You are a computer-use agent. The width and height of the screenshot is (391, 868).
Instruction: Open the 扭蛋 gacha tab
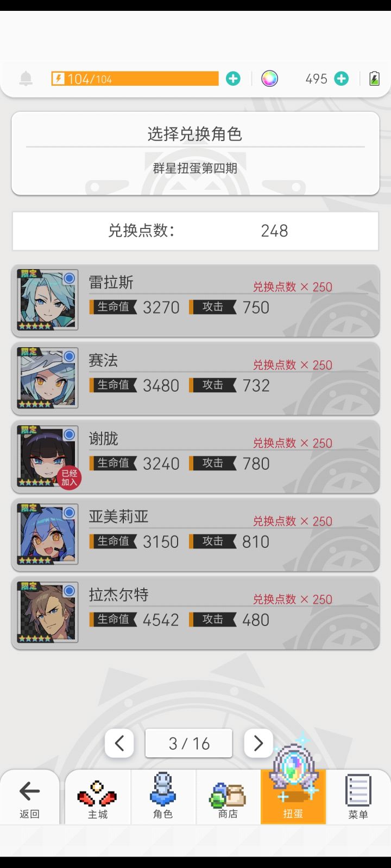(293, 797)
